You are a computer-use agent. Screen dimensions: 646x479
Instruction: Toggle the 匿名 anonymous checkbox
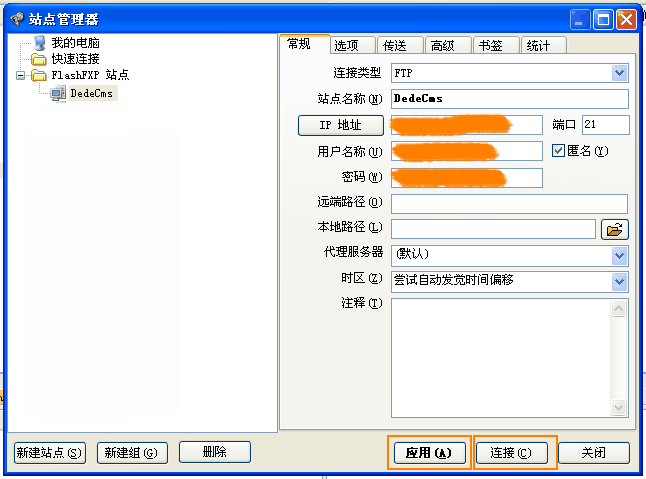pyautogui.click(x=558, y=151)
